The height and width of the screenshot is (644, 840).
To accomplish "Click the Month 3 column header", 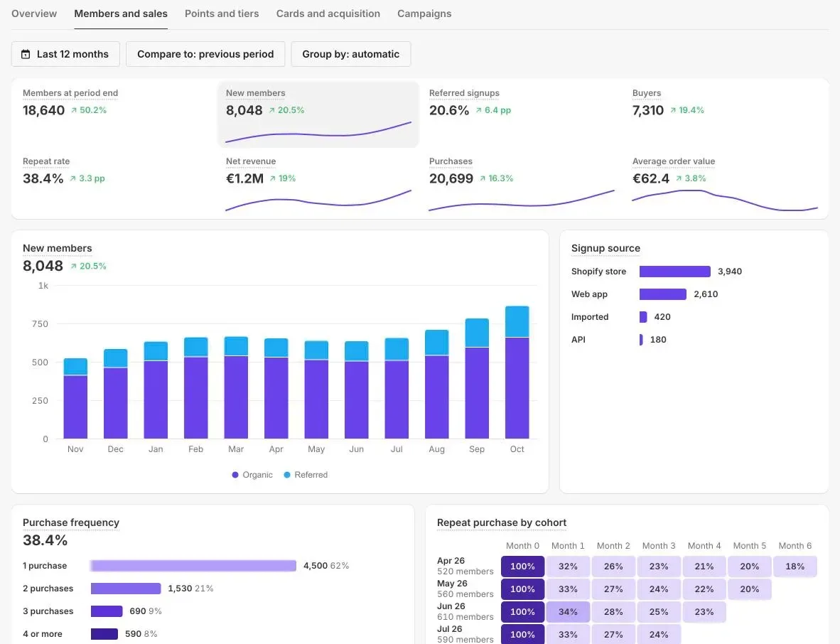I will 659,545.
